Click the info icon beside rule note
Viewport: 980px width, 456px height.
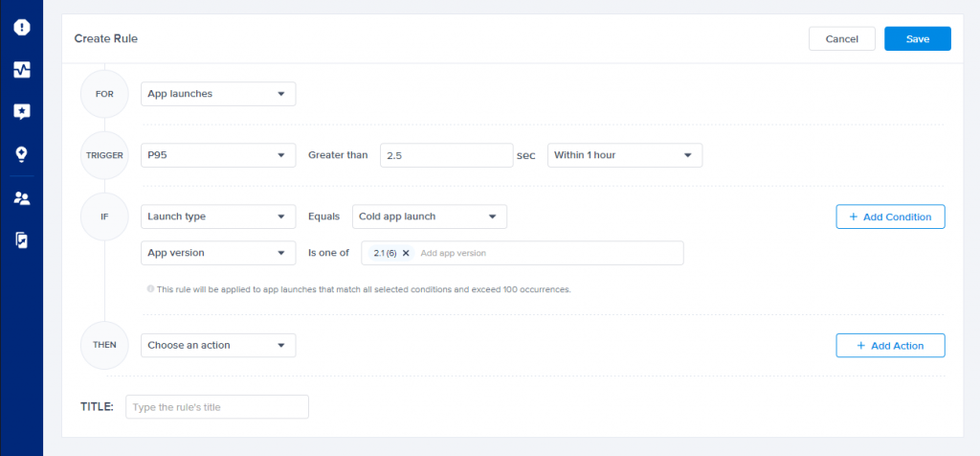point(150,288)
